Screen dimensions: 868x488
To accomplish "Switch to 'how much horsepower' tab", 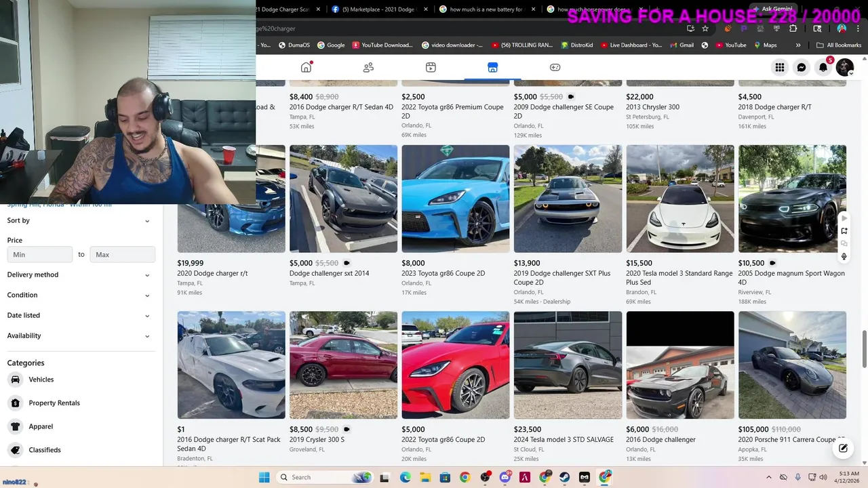I will pos(593,9).
